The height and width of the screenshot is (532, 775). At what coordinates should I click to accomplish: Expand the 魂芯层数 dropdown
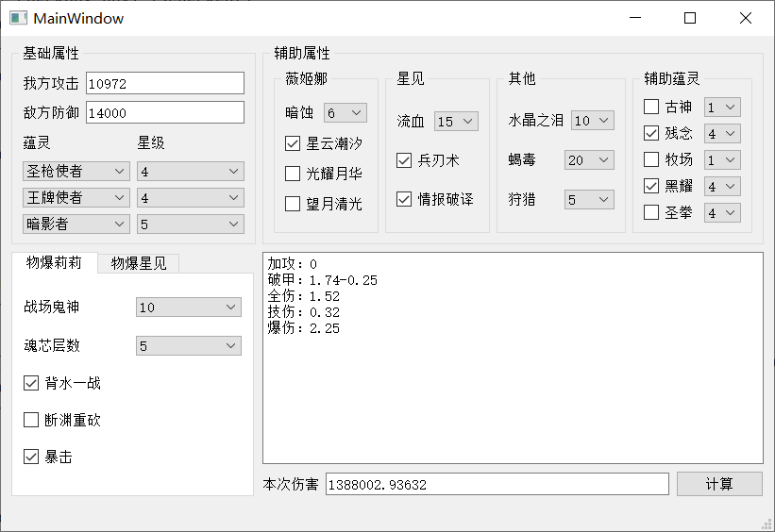189,346
